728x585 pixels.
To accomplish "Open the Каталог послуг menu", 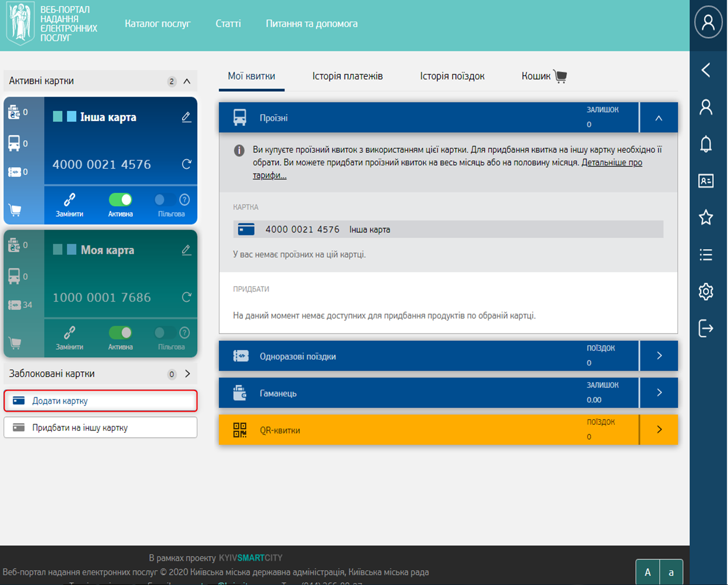I will [157, 24].
